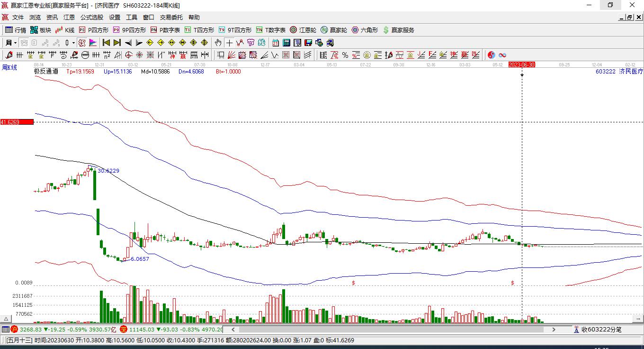This screenshot has height=349, width=644.
Task: Open the P四方形 square chart
Action: (93, 30)
